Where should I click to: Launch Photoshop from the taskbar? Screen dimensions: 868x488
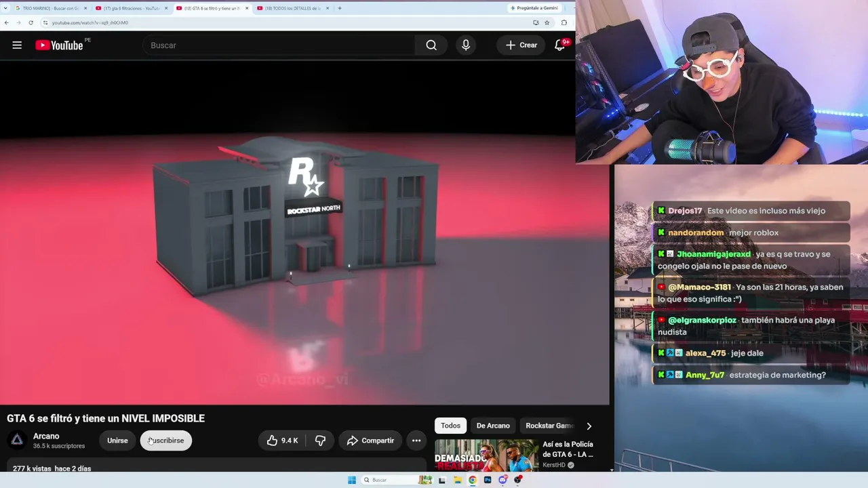488,480
